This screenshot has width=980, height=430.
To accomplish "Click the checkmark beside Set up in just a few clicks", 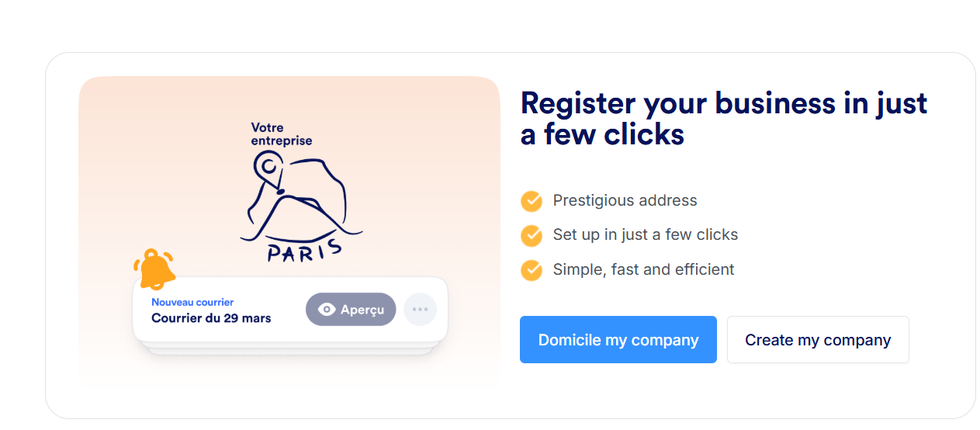I will tap(532, 235).
